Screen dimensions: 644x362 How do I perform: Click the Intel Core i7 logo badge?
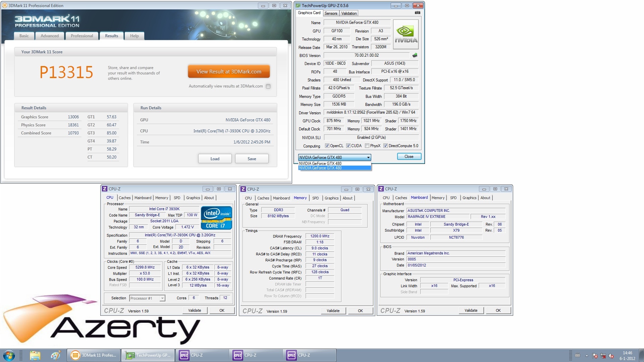point(216,218)
